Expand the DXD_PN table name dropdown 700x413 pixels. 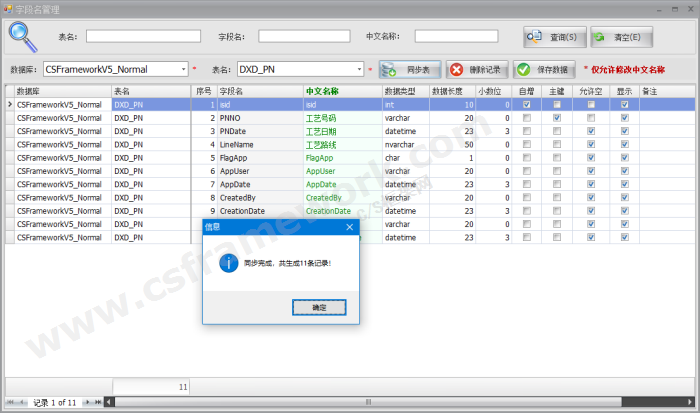[358, 69]
